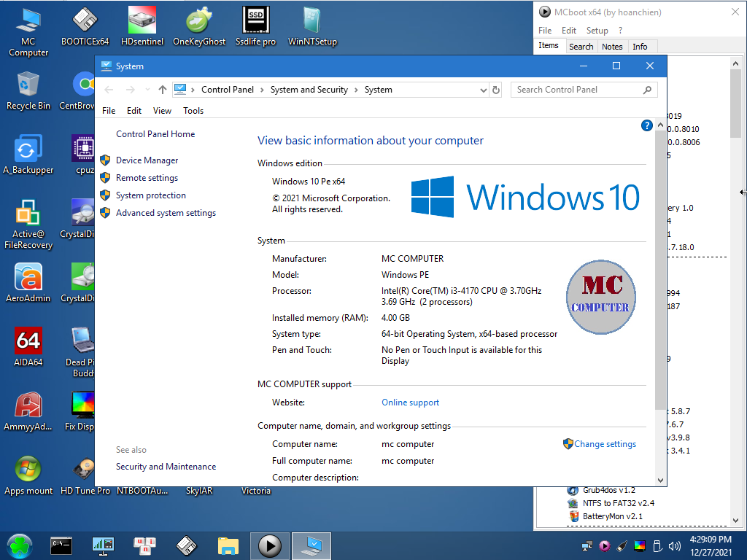Open Device Manager link

point(147,160)
